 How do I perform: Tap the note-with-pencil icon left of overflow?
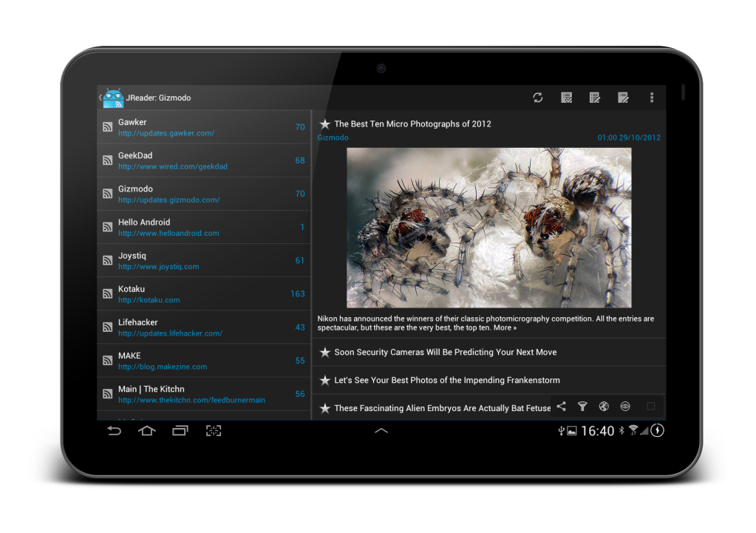tap(624, 98)
